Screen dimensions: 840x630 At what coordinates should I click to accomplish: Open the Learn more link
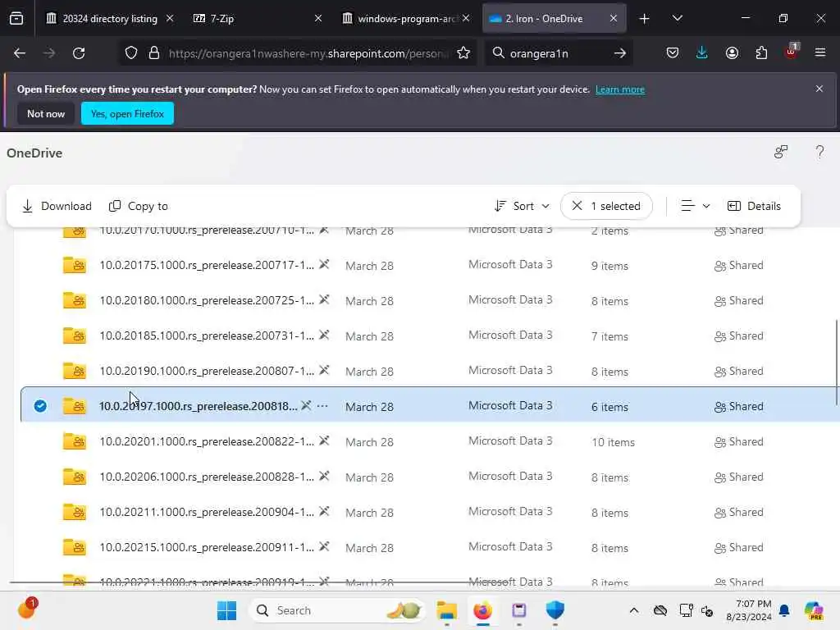tap(620, 89)
